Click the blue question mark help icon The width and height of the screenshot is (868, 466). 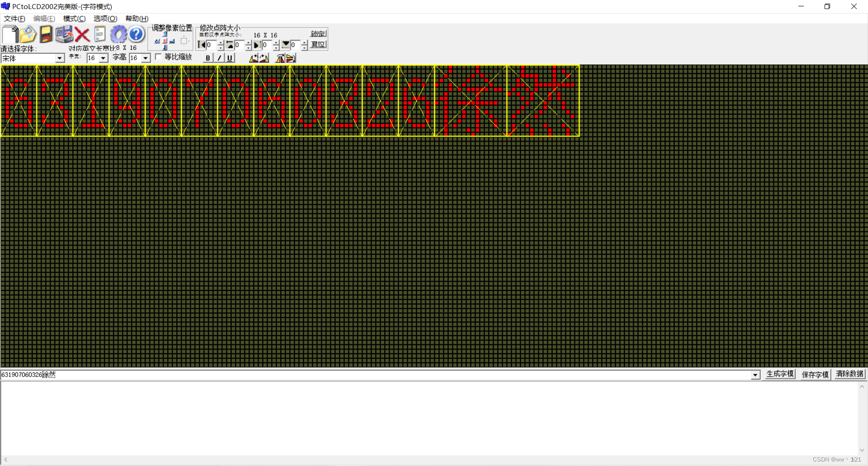(x=136, y=34)
